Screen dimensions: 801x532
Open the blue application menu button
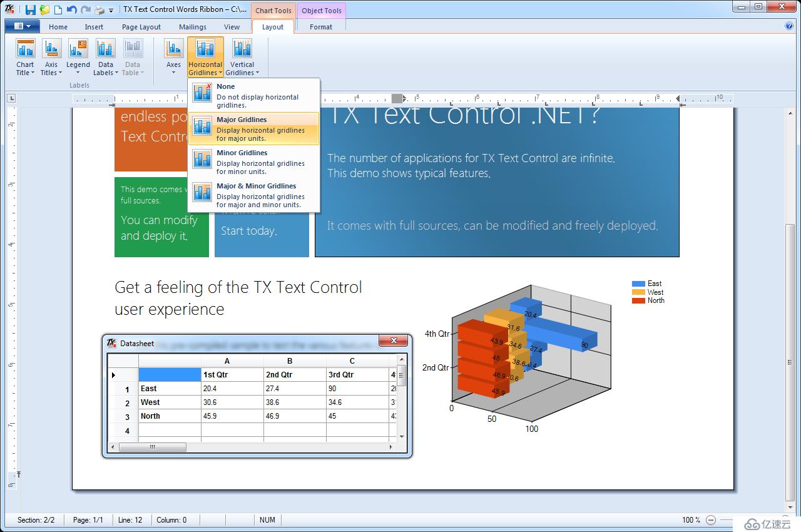point(23,26)
